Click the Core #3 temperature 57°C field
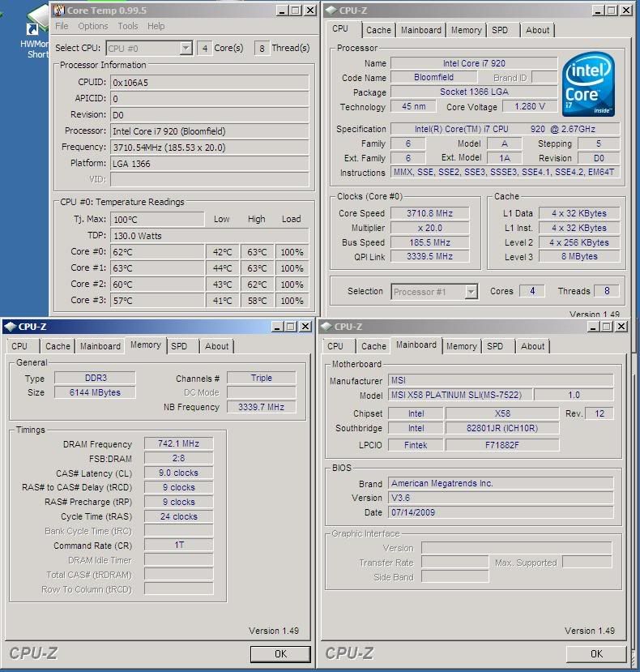The width and height of the screenshot is (640, 672). pos(157,301)
